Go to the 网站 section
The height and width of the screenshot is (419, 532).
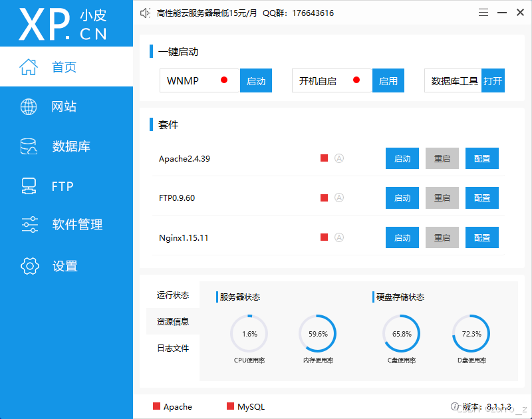point(64,106)
